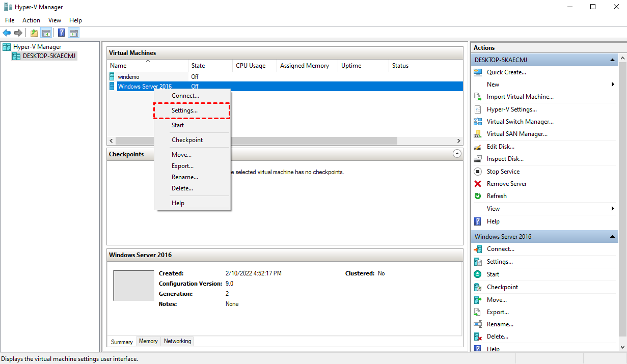Click Quick Create... in Actions pane
627x364 pixels.
tap(506, 72)
